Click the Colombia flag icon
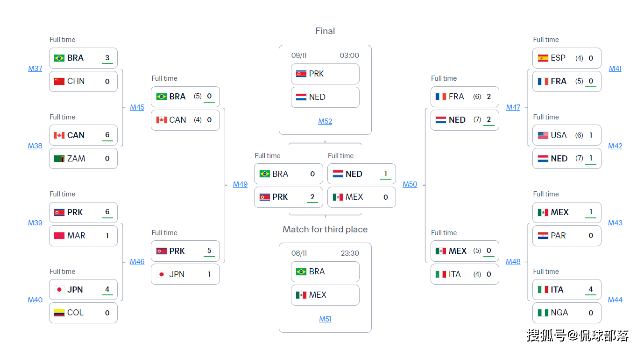The image size is (644, 349). (x=59, y=313)
